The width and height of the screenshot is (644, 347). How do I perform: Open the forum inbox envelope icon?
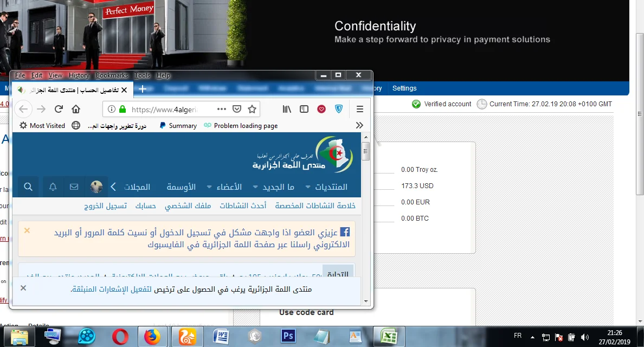pos(74,187)
